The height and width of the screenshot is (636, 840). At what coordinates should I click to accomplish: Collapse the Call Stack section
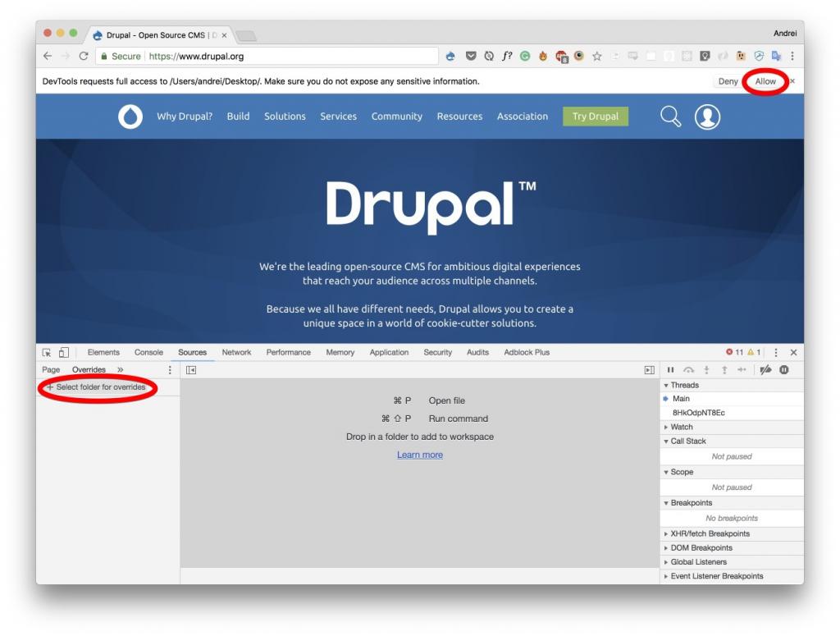coord(666,441)
